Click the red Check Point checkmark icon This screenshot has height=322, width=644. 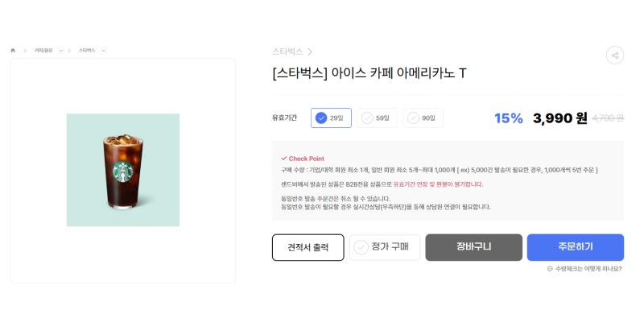[283, 159]
